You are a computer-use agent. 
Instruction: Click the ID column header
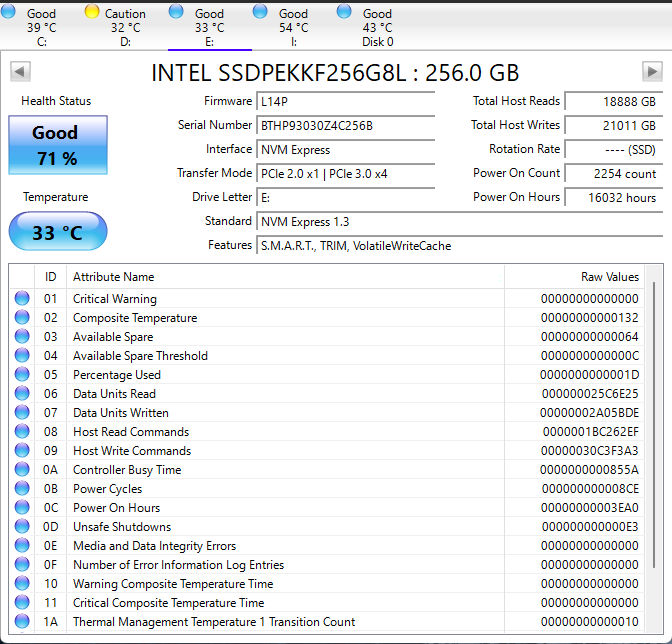coord(51,277)
